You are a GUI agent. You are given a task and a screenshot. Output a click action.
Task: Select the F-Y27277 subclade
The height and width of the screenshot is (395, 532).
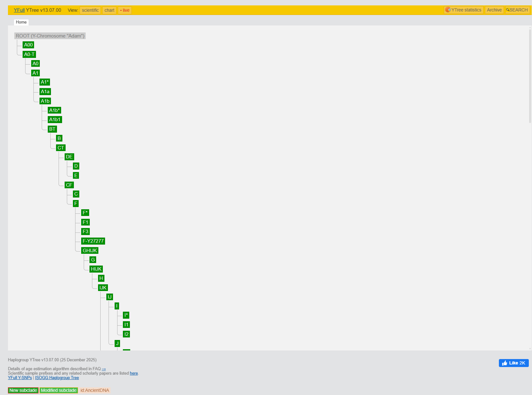coord(93,241)
